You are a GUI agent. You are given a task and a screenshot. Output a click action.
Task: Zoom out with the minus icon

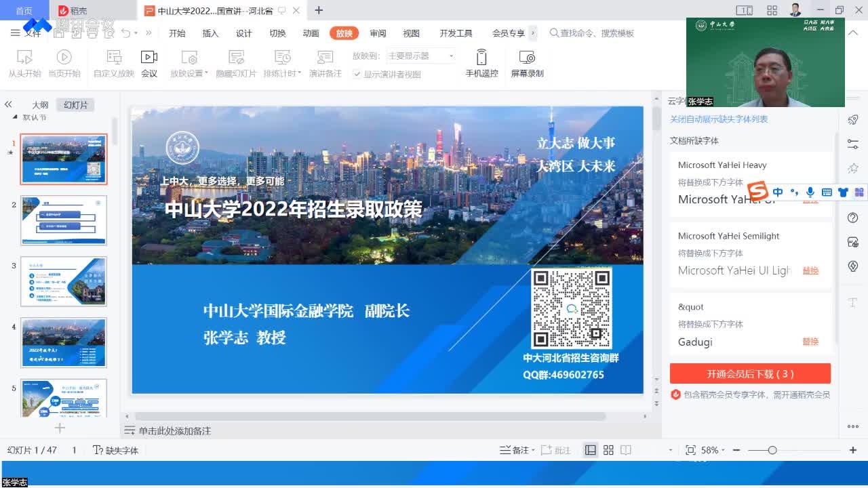click(x=736, y=450)
